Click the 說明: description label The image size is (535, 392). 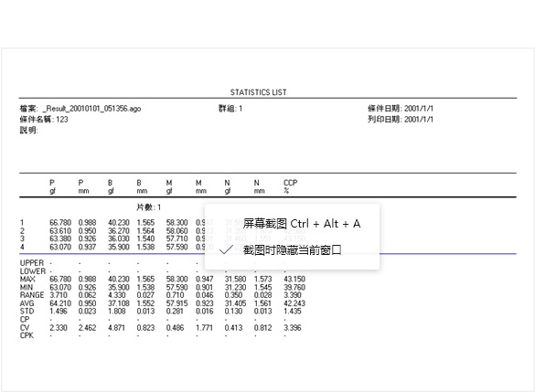pyautogui.click(x=28, y=131)
